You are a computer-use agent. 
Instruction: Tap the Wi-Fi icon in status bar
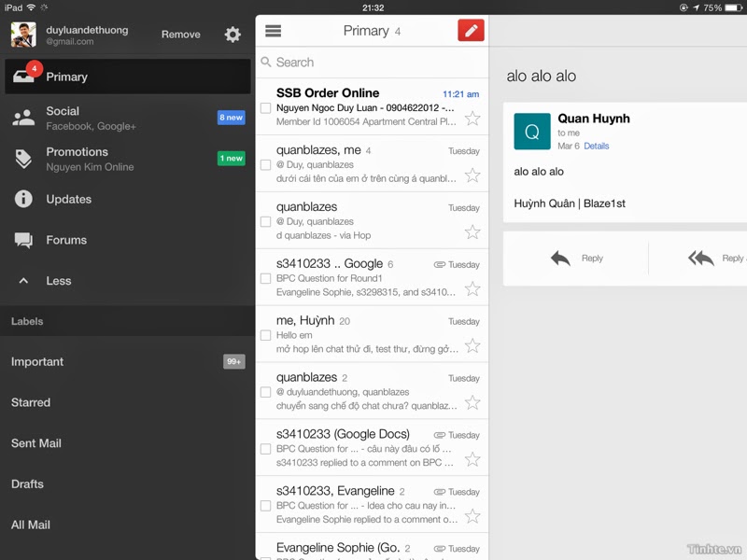(32, 7)
